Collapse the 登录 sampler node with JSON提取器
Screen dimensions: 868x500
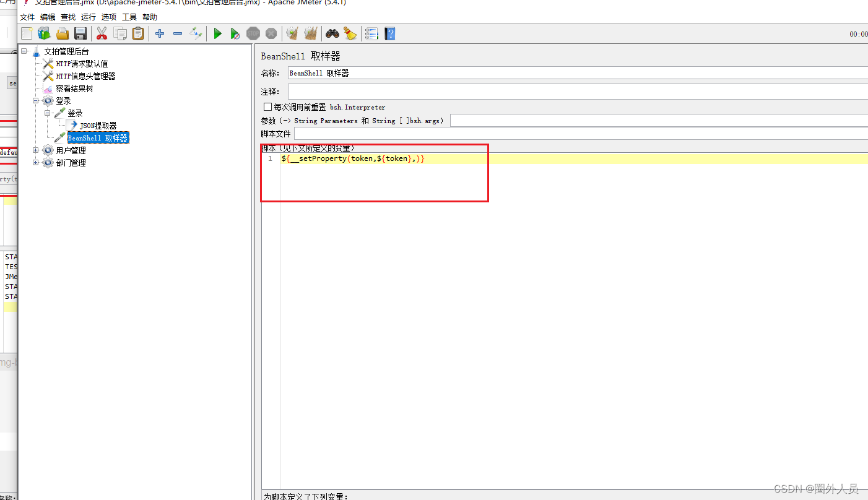pos(48,113)
